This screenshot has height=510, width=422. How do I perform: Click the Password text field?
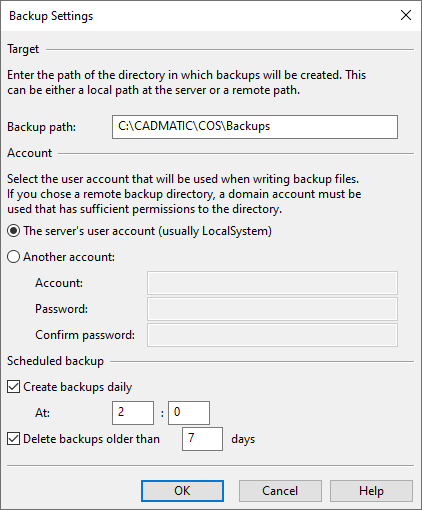(x=272, y=309)
